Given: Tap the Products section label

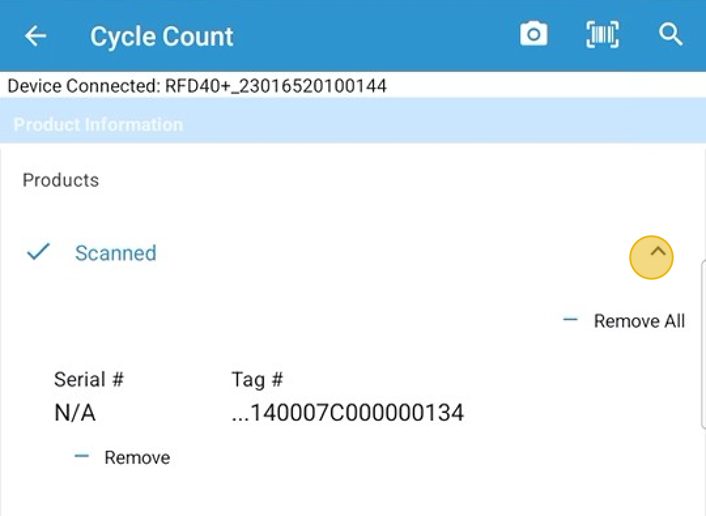Looking at the screenshot, I should [x=61, y=180].
